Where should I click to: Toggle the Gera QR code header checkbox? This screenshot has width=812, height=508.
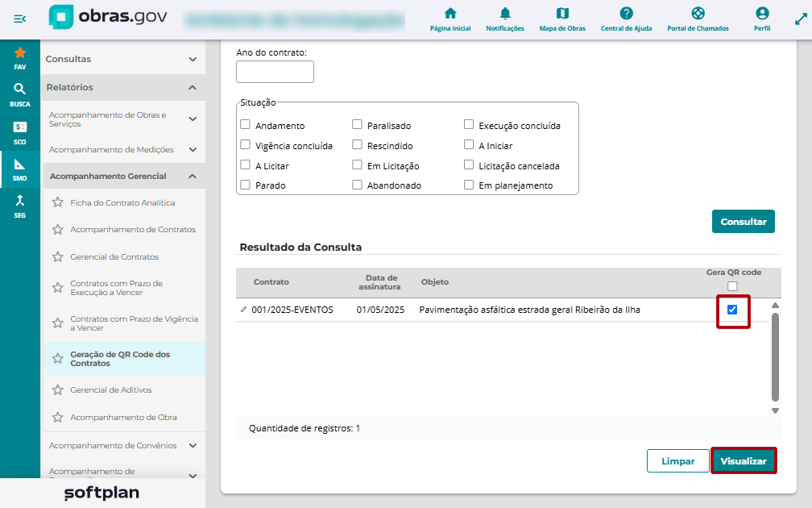click(x=732, y=286)
